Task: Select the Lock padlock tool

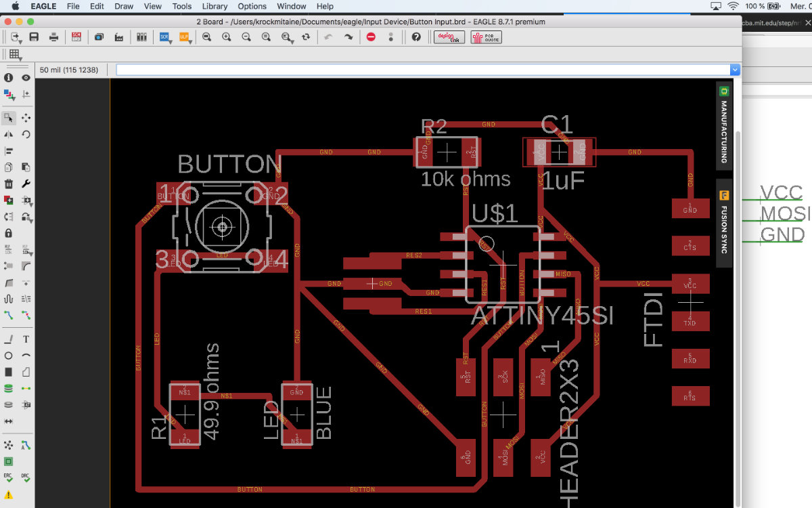Action: point(9,233)
